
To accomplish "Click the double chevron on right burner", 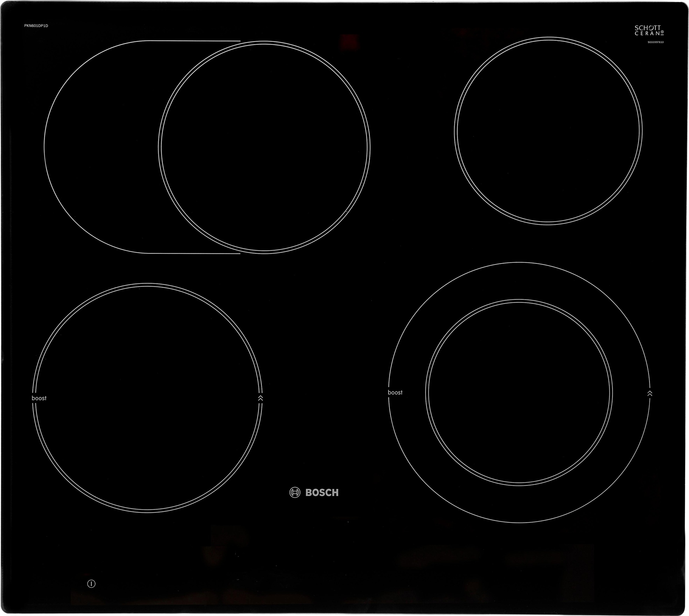I will (x=649, y=393).
